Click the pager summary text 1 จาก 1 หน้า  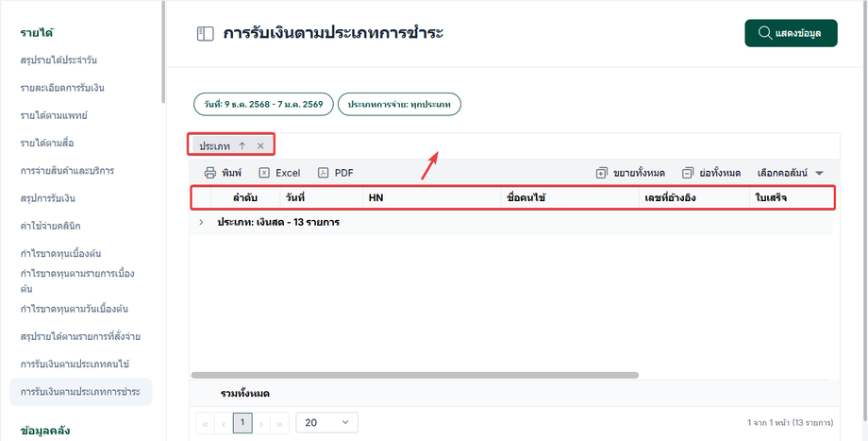coord(790,423)
